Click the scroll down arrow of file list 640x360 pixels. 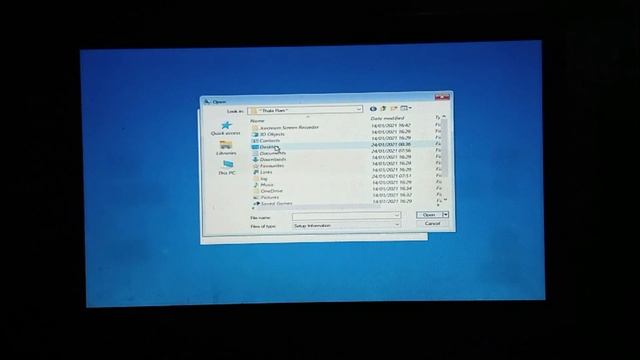point(444,200)
